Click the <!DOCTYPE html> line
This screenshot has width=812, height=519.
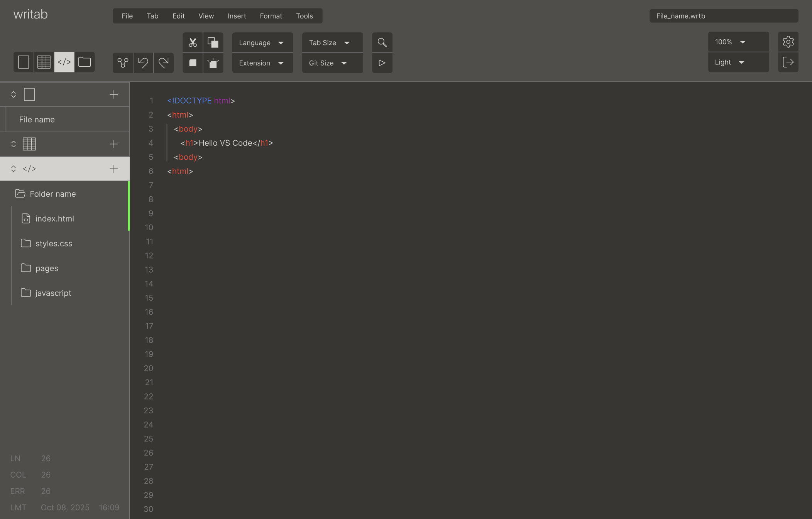pyautogui.click(x=201, y=101)
